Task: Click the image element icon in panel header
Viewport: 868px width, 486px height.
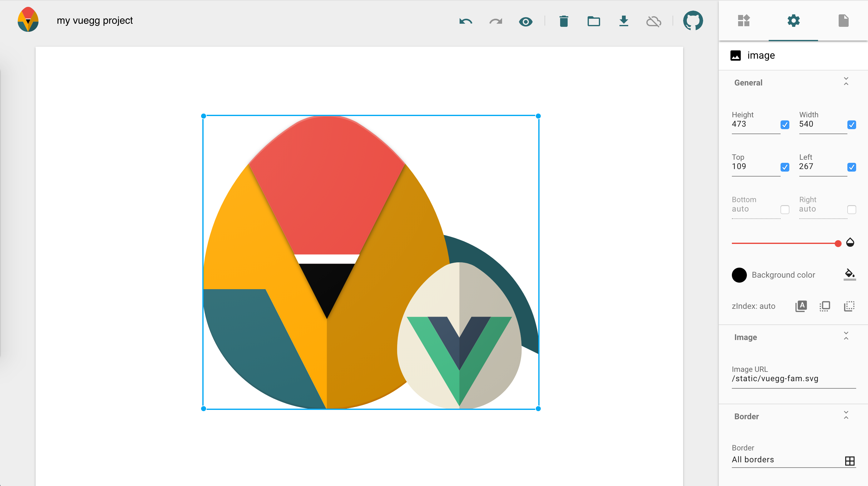Action: coord(736,55)
